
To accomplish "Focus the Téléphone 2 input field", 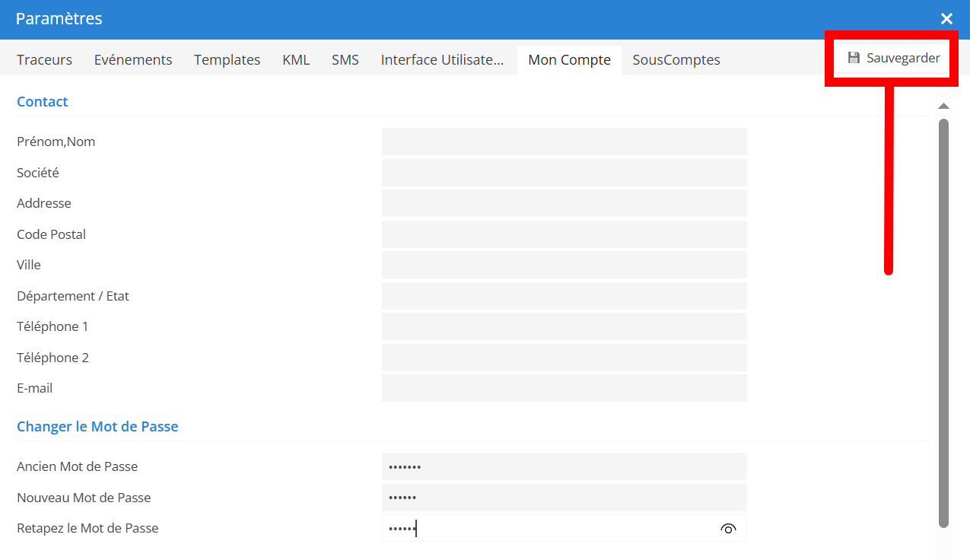I will [565, 358].
